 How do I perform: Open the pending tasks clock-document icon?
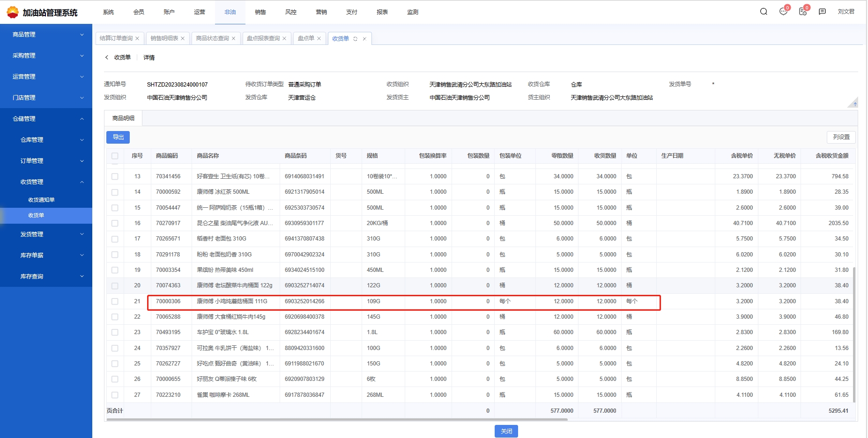(803, 12)
